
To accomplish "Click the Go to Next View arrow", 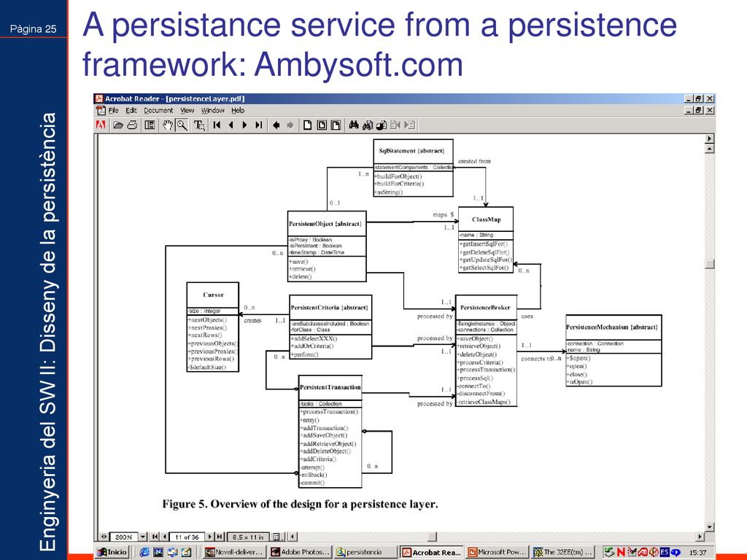I will pyautogui.click(x=290, y=125).
